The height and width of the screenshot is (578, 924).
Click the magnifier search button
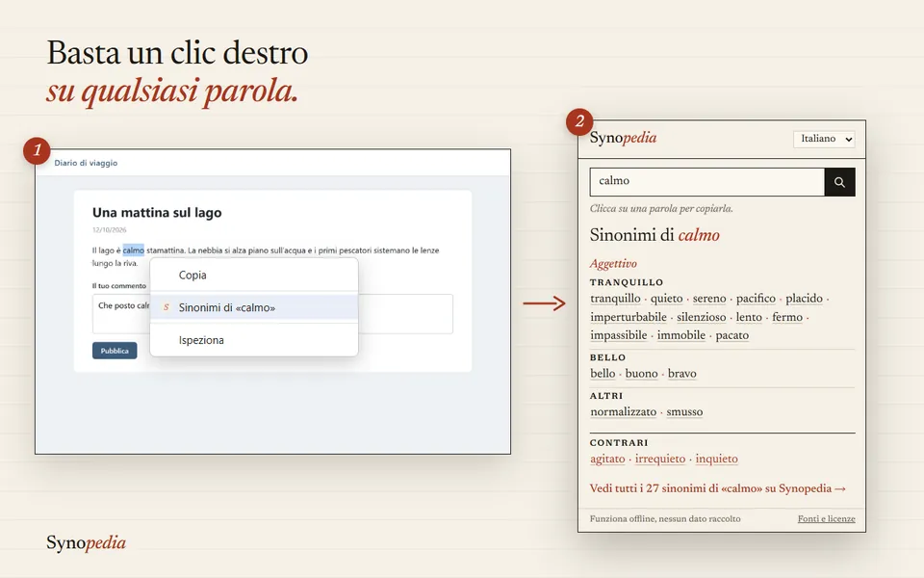tap(839, 182)
